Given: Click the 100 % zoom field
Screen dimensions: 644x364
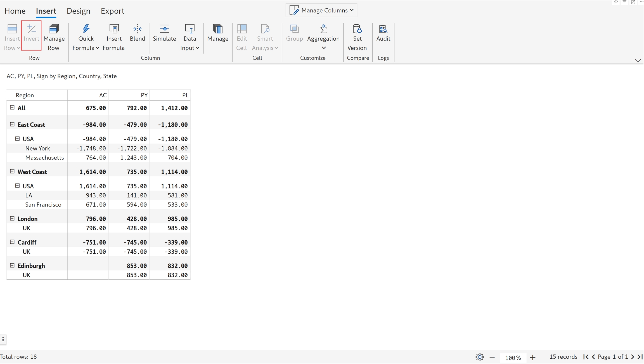Looking at the screenshot, I should (x=513, y=358).
